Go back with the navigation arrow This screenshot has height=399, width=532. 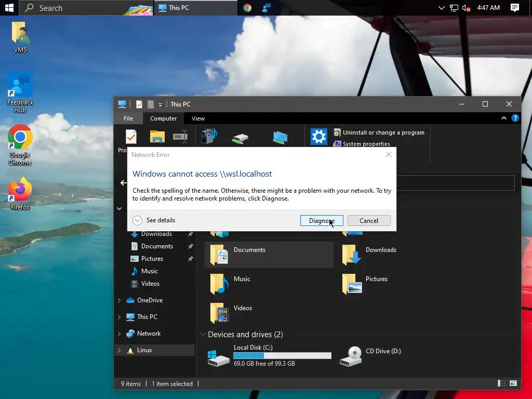[x=124, y=183]
